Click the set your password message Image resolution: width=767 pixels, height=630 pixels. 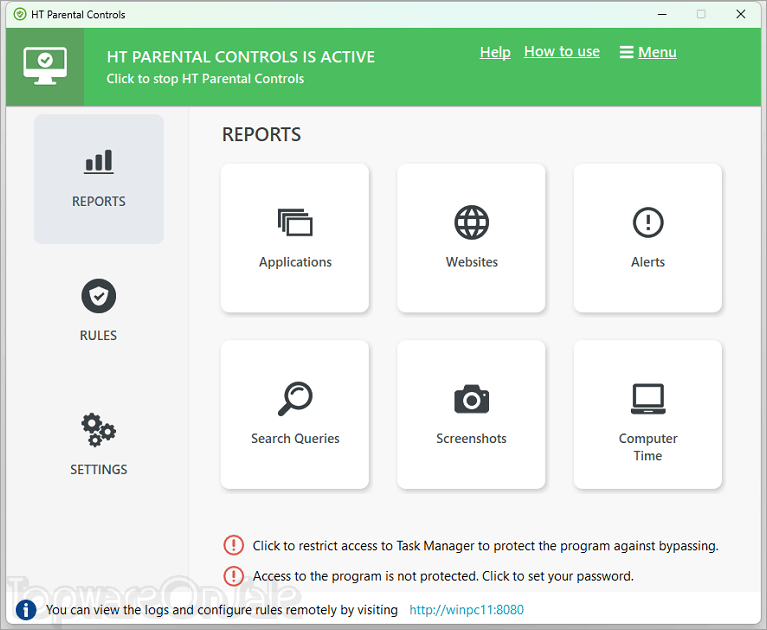point(443,576)
